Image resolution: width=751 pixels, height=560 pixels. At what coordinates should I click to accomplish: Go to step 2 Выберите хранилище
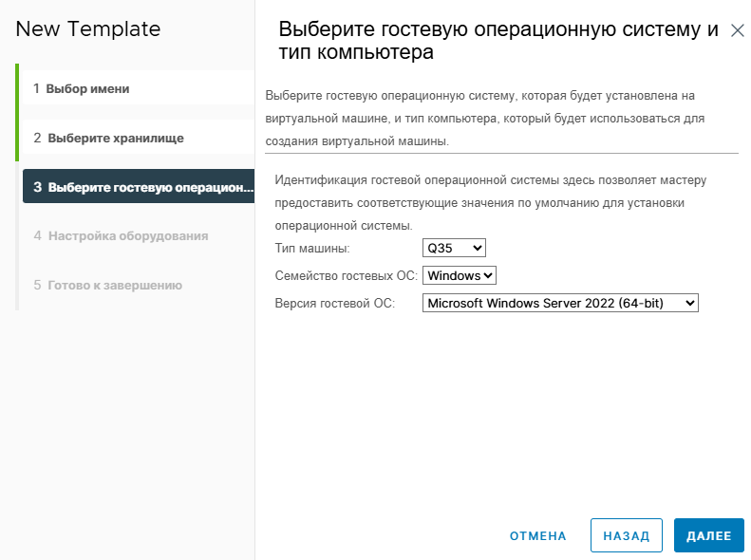click(139, 138)
